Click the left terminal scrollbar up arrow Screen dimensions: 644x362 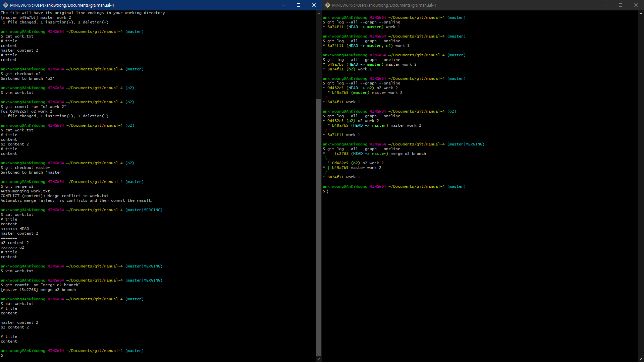[319, 13]
